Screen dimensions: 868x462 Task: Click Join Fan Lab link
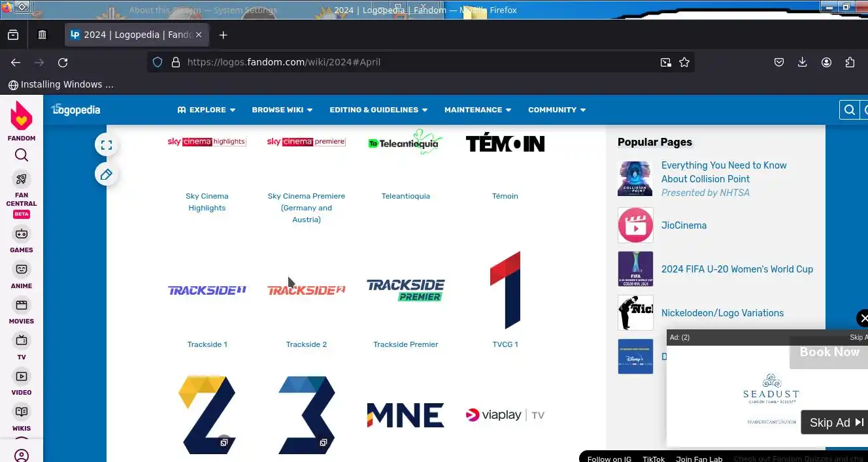[x=699, y=459]
